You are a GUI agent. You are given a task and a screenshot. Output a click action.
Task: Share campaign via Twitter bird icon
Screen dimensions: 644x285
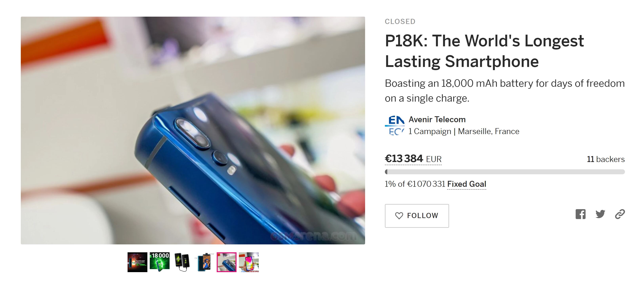pos(600,214)
